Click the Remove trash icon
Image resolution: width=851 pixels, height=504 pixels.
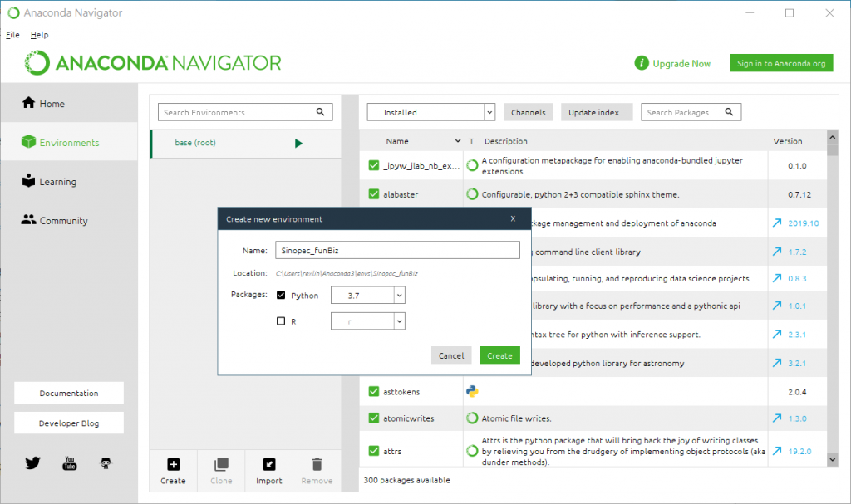click(x=317, y=464)
